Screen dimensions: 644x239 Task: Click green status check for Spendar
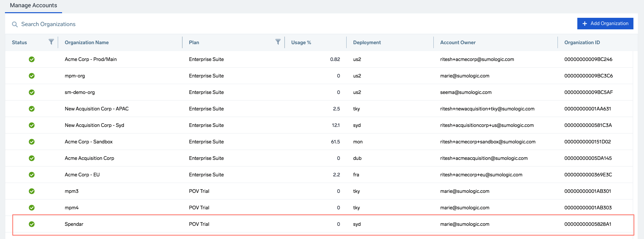click(x=32, y=224)
